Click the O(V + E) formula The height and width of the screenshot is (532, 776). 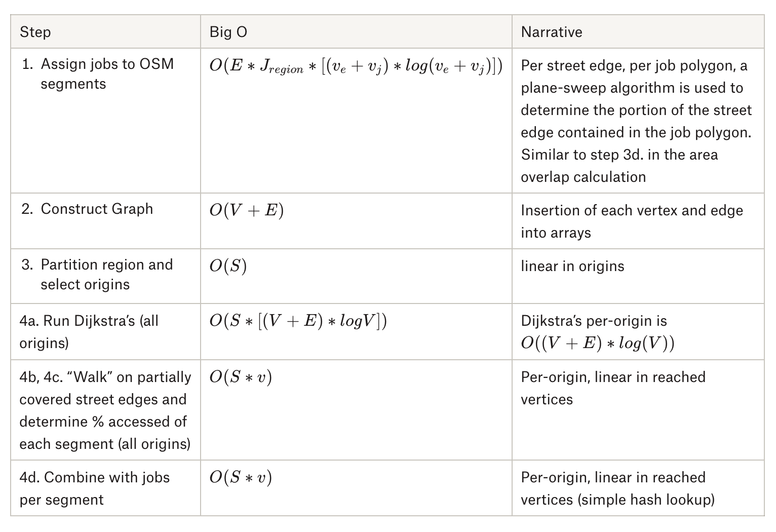pos(247,210)
